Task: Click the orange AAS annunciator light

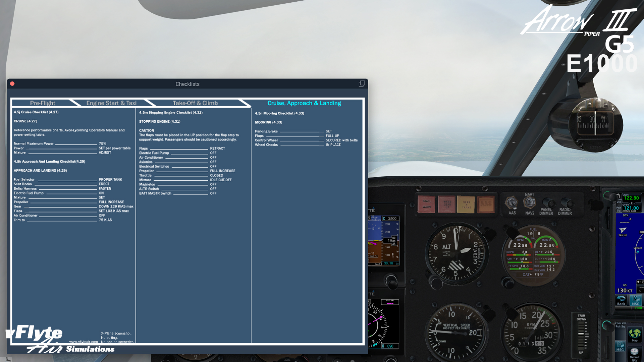Action: (486, 204)
